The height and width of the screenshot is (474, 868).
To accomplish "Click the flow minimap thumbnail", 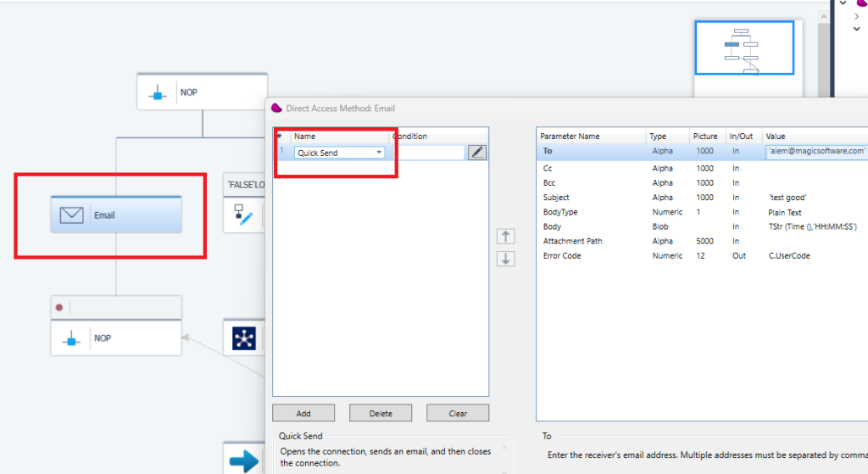I will pyautogui.click(x=744, y=49).
